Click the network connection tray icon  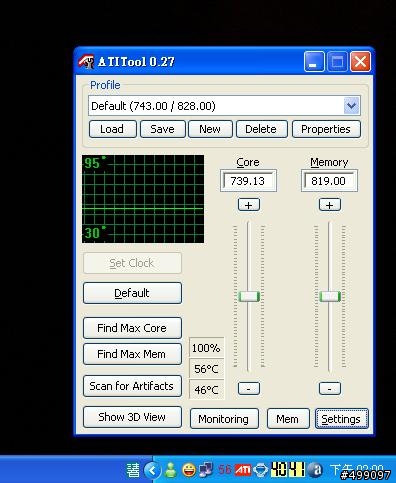click(206, 470)
